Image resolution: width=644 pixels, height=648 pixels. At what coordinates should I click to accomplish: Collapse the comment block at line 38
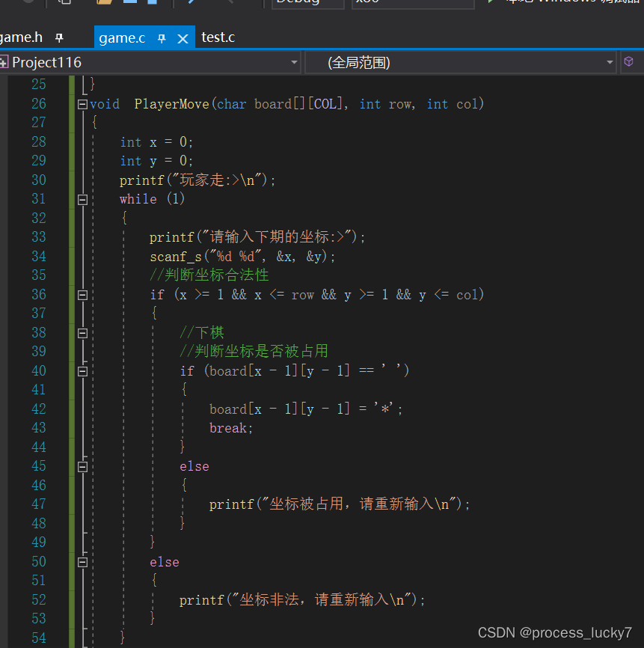pos(82,333)
